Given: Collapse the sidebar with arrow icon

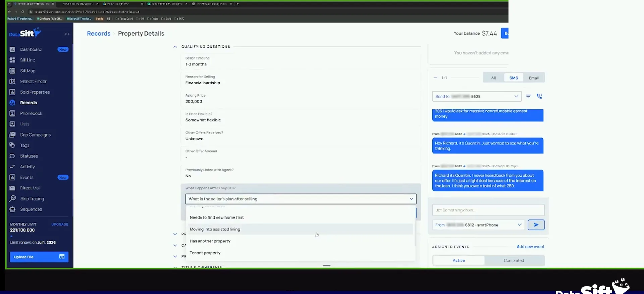Looking at the screenshot, I should [67, 34].
